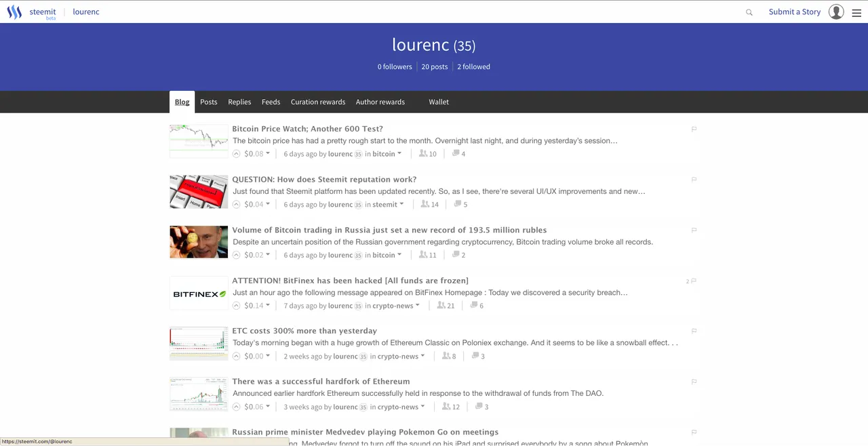Select the Blog tab
Screen dimensions: 868x446
[x=182, y=102]
